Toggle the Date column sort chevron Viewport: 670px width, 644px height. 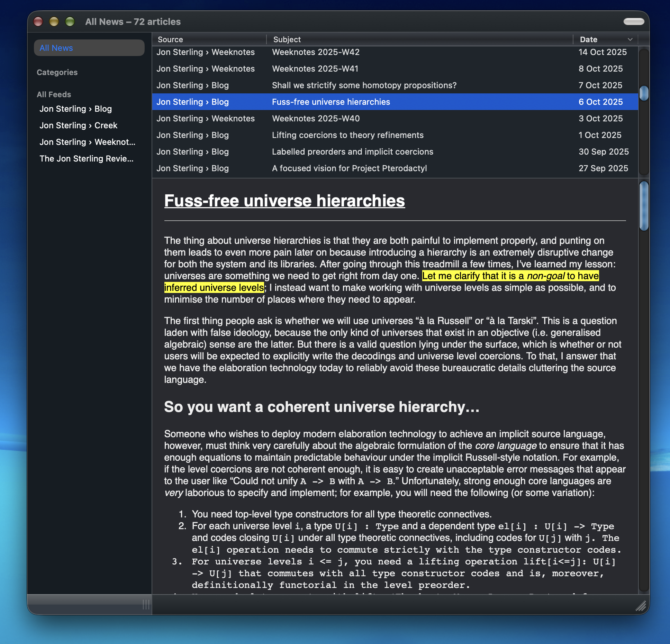pyautogui.click(x=630, y=39)
